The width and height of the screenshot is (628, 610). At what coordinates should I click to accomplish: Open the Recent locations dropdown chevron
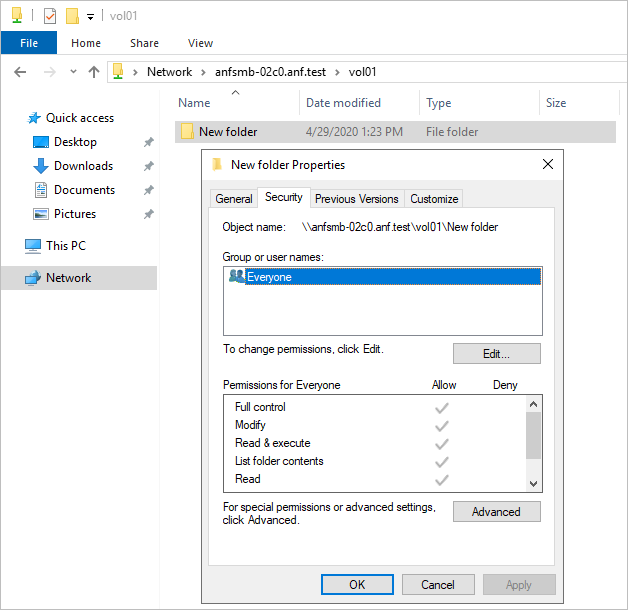point(73,72)
